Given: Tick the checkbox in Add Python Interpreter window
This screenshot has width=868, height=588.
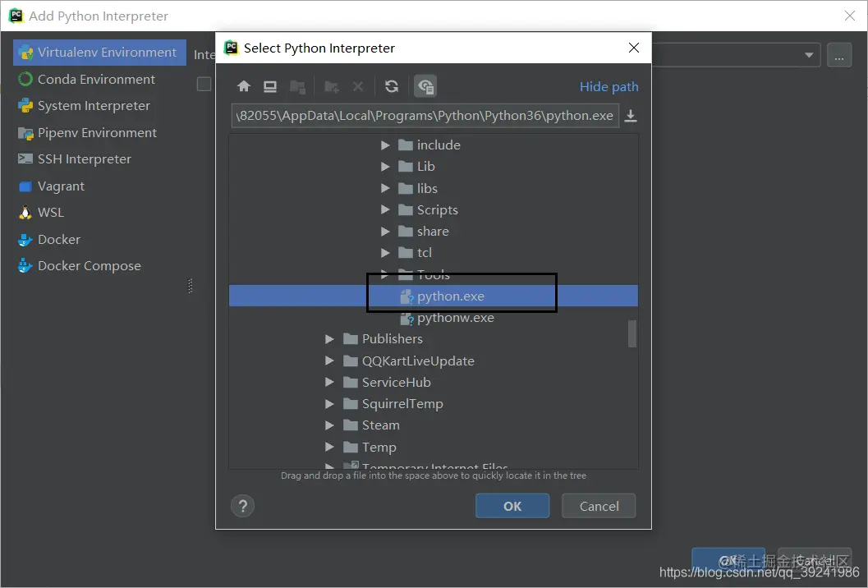Looking at the screenshot, I should click(x=204, y=84).
